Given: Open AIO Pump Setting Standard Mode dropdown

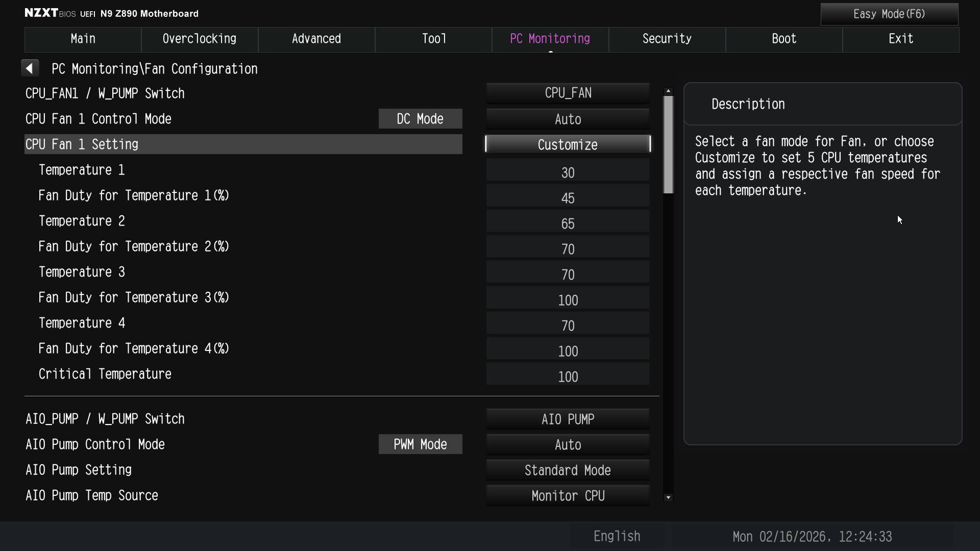Looking at the screenshot, I should pos(568,470).
